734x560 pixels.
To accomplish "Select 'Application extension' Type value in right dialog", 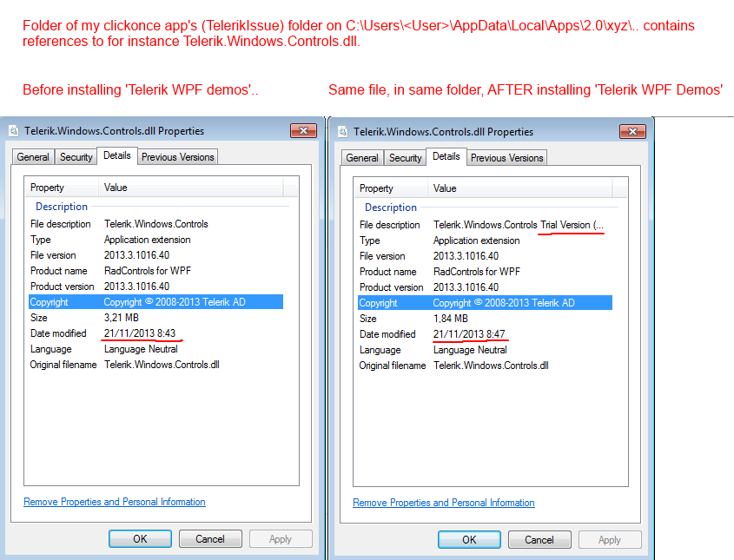I will (476, 240).
